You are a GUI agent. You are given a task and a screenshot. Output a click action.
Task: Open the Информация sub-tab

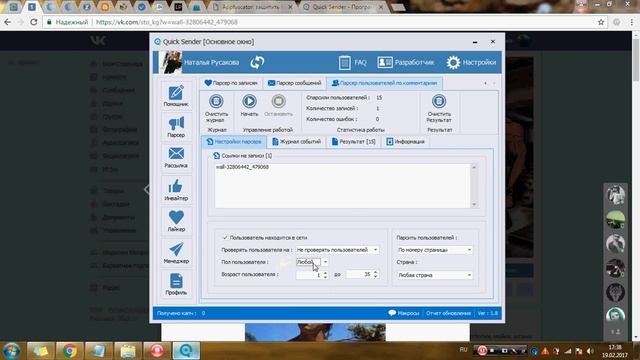[x=406, y=142]
